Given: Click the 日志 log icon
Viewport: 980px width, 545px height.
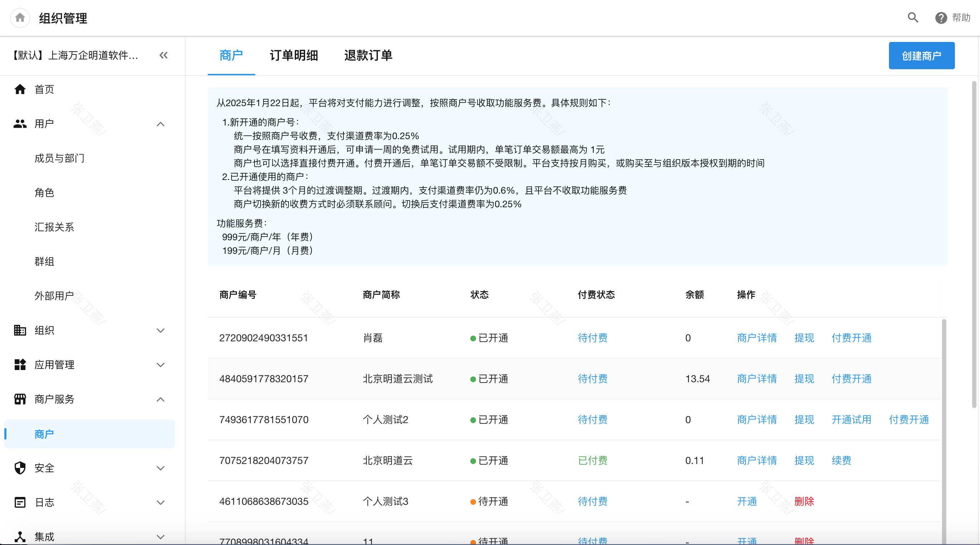Looking at the screenshot, I should [x=20, y=502].
